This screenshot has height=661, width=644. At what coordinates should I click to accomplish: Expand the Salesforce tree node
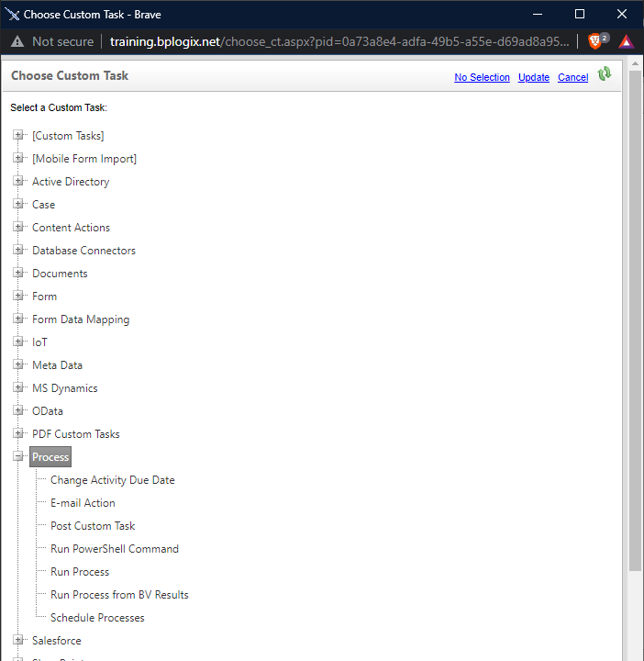tap(17, 640)
